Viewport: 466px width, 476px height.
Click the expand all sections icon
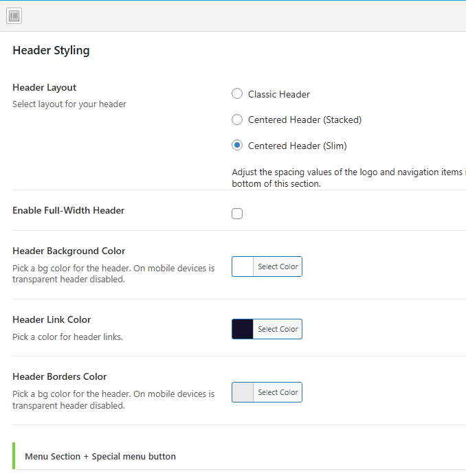click(x=14, y=16)
